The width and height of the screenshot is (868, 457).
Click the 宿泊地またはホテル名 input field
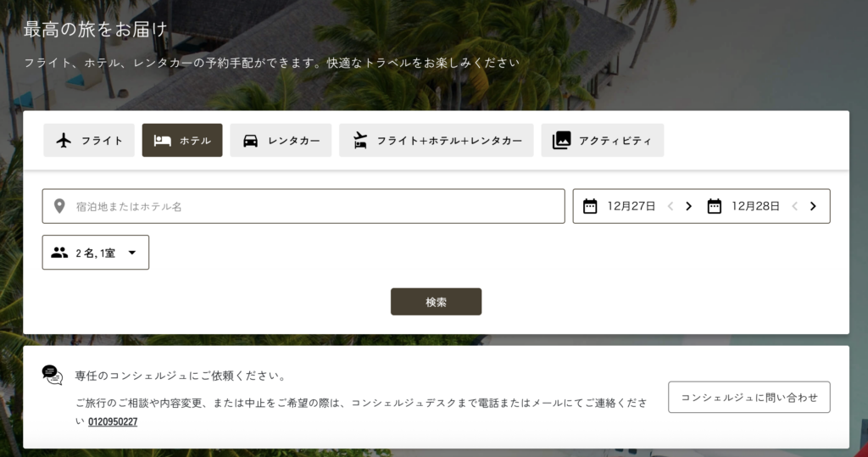[303, 206]
